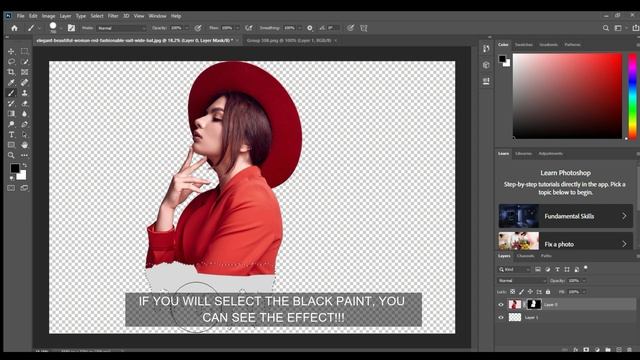Select Layer 1 thumbnail

[515, 317]
